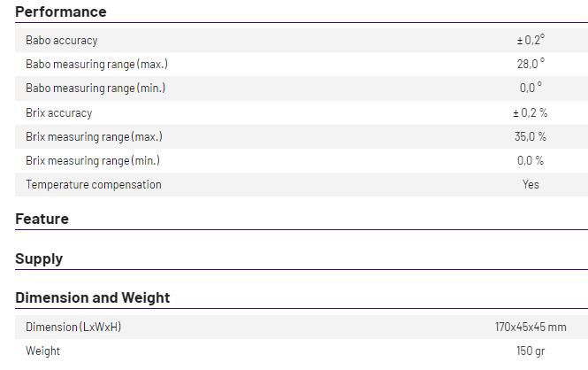The width and height of the screenshot is (588, 370).
Task: Collapse the Performance section header
Action: 61,12
